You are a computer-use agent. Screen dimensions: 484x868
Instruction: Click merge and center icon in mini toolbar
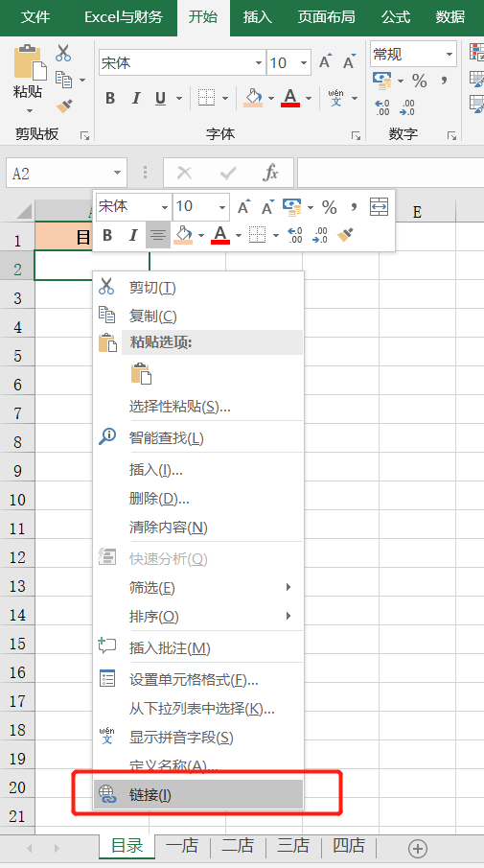tap(379, 206)
